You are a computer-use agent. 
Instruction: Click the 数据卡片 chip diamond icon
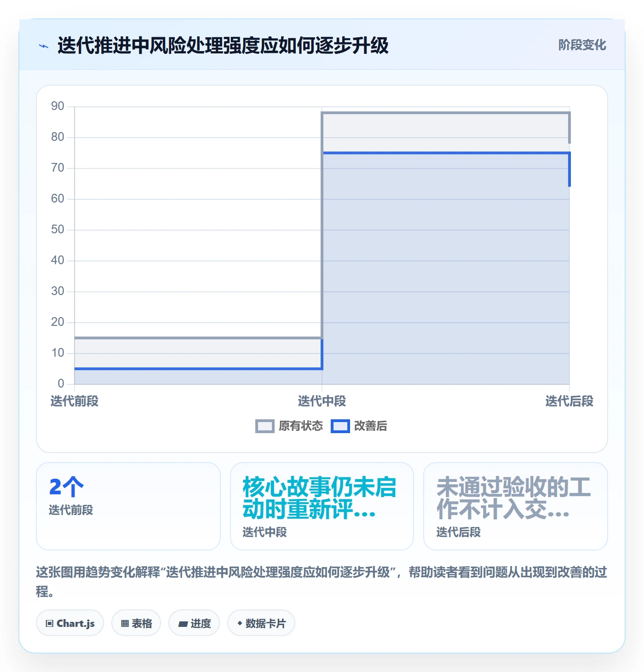pyautogui.click(x=240, y=623)
